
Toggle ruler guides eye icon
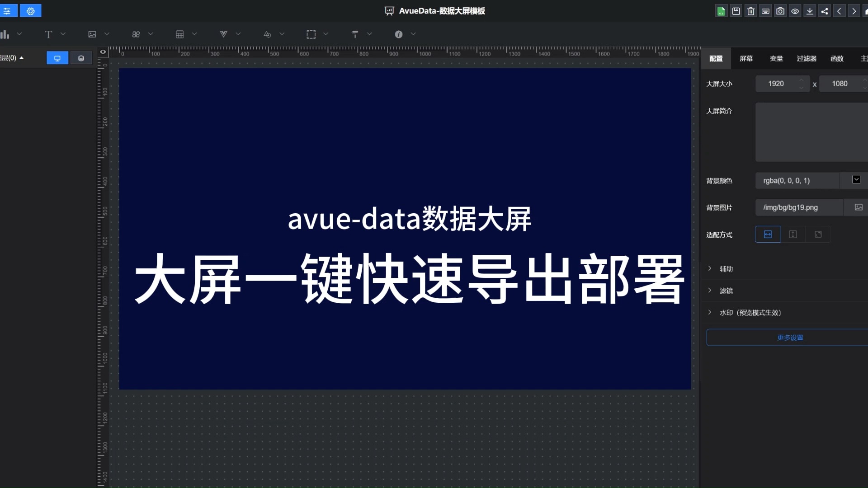(103, 52)
